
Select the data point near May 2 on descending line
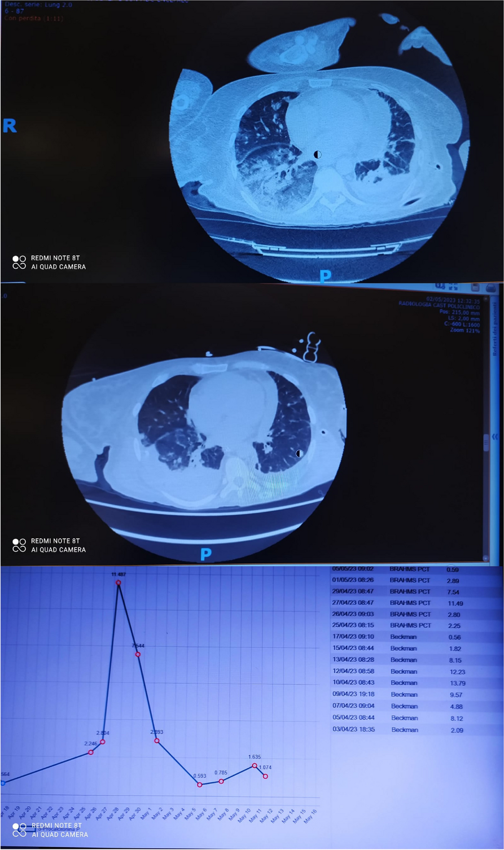point(157,741)
